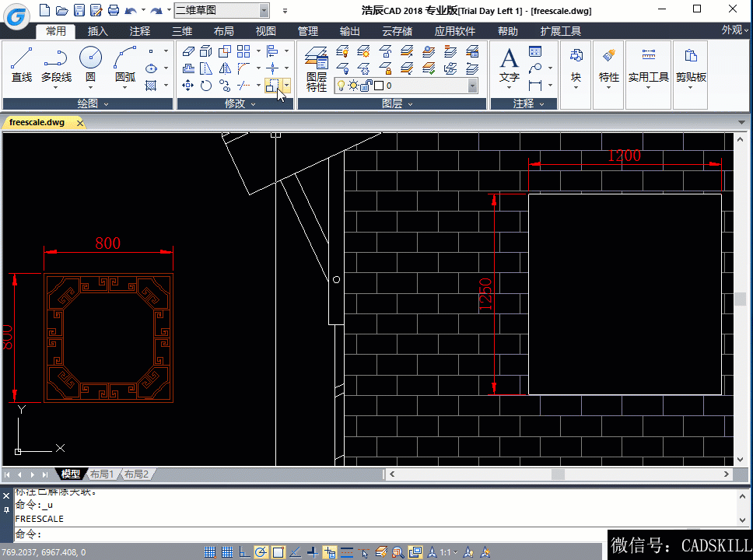Toggle polar tracking in status bar
Viewport: 753px width, 560px height.
pyautogui.click(x=261, y=552)
